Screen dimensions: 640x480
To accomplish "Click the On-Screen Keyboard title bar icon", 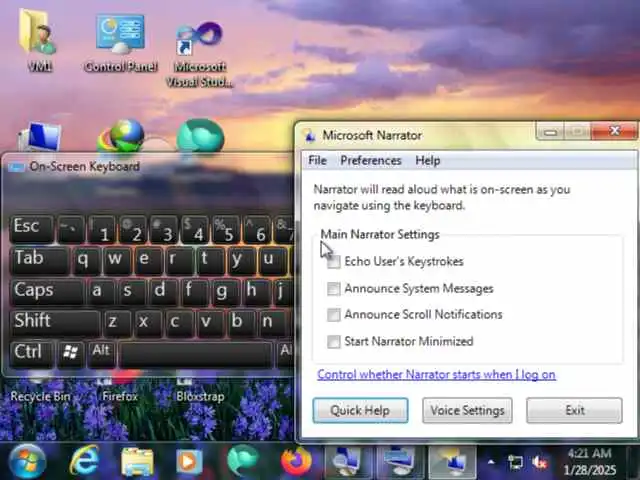I will pos(16,167).
